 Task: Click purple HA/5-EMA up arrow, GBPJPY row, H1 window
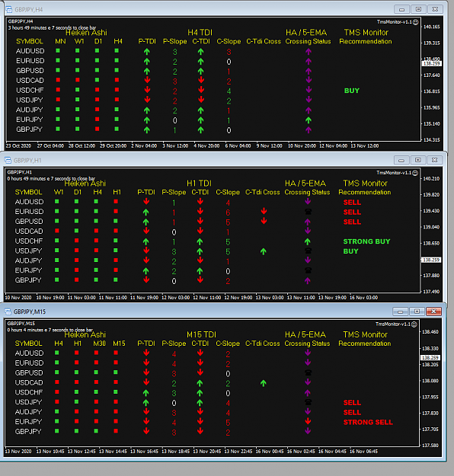click(307, 281)
